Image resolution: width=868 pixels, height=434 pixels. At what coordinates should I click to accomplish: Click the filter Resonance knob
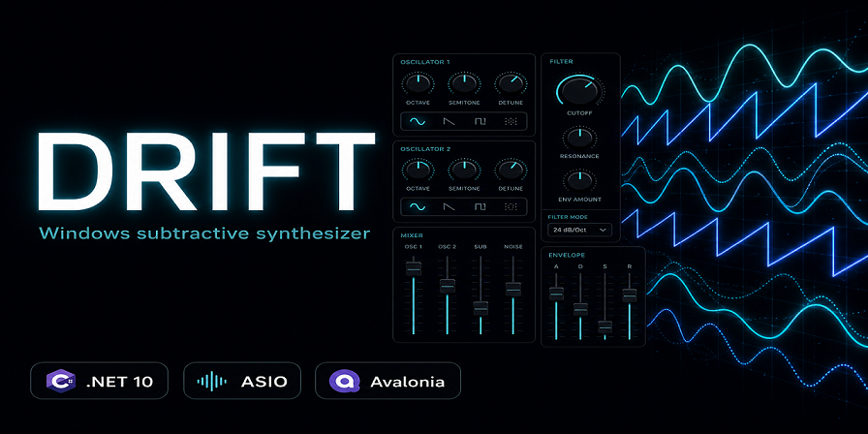(579, 137)
